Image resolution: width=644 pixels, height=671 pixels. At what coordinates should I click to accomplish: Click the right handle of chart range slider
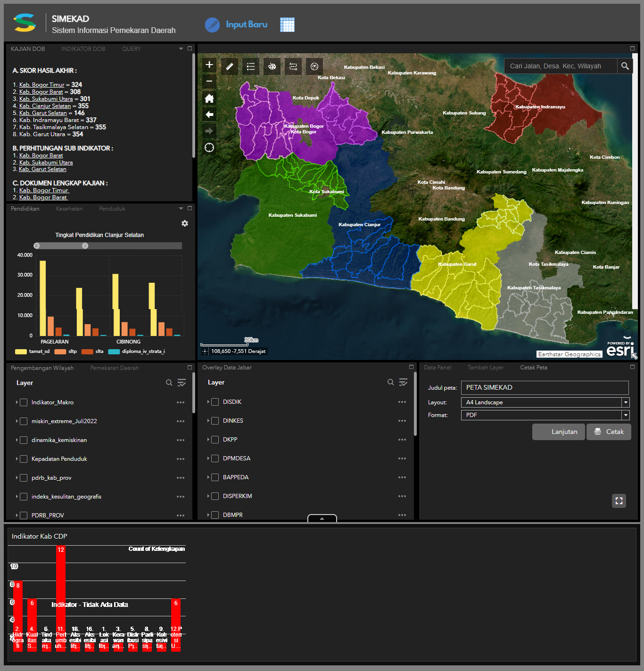[85, 245]
